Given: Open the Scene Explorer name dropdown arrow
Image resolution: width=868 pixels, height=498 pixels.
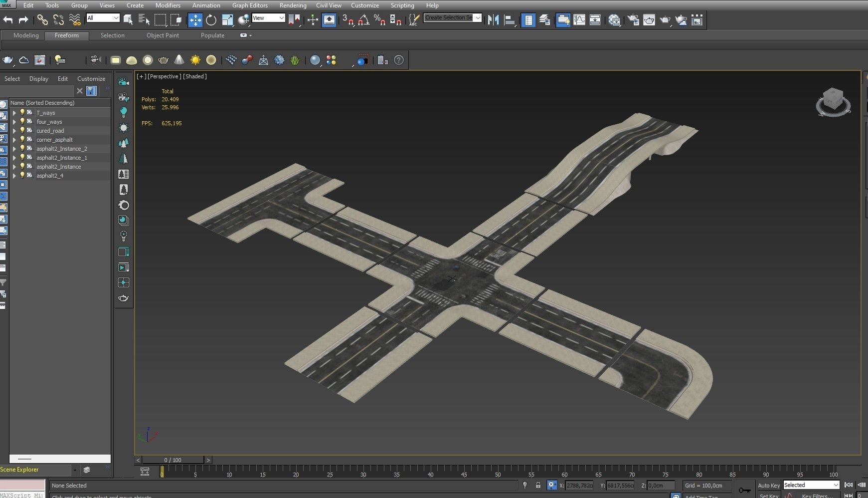Looking at the screenshot, I should [75, 470].
